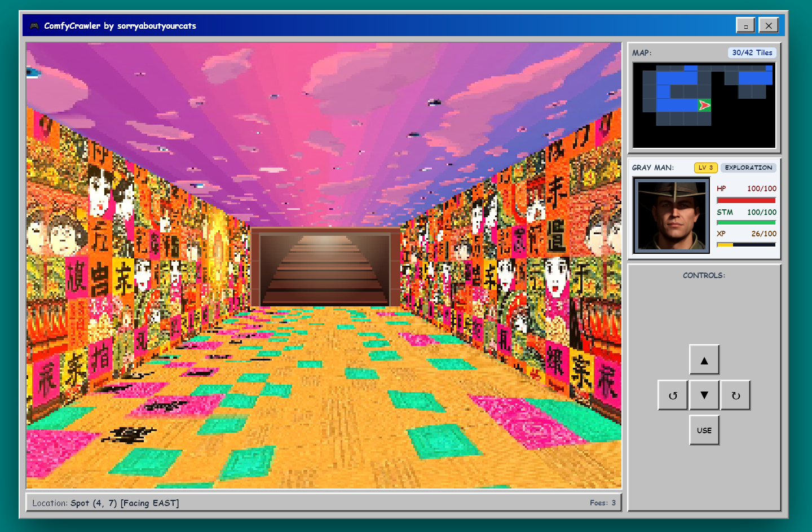812x532 pixels.
Task: Click the LV 3 level badge
Action: 705,168
